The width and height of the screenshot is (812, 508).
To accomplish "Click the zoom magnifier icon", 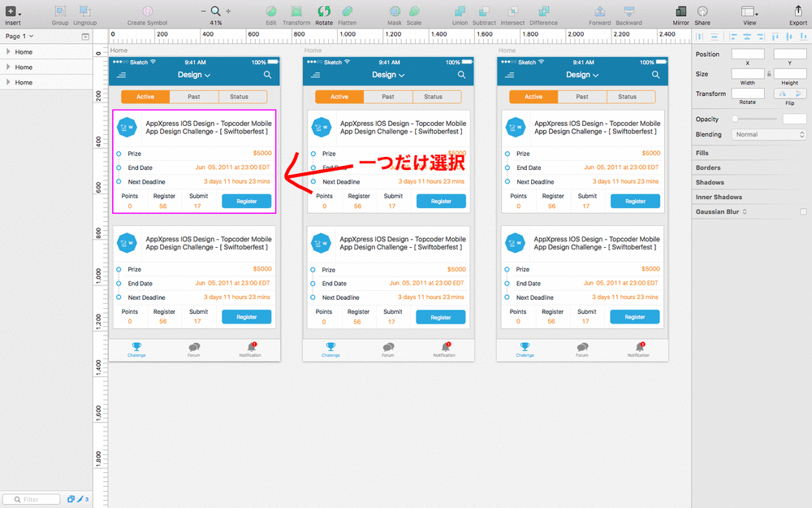I will click(215, 11).
